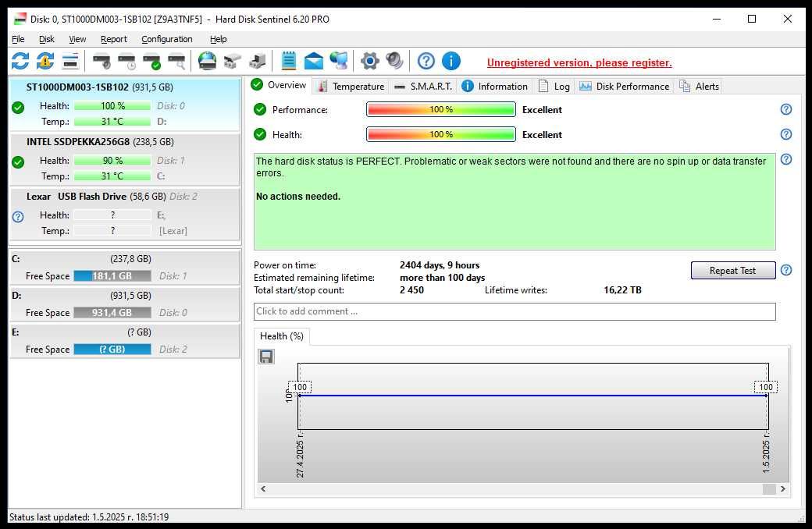Viewport: 812px width, 529px height.
Task: Click the help icon beside Performance bar
Action: (x=786, y=109)
